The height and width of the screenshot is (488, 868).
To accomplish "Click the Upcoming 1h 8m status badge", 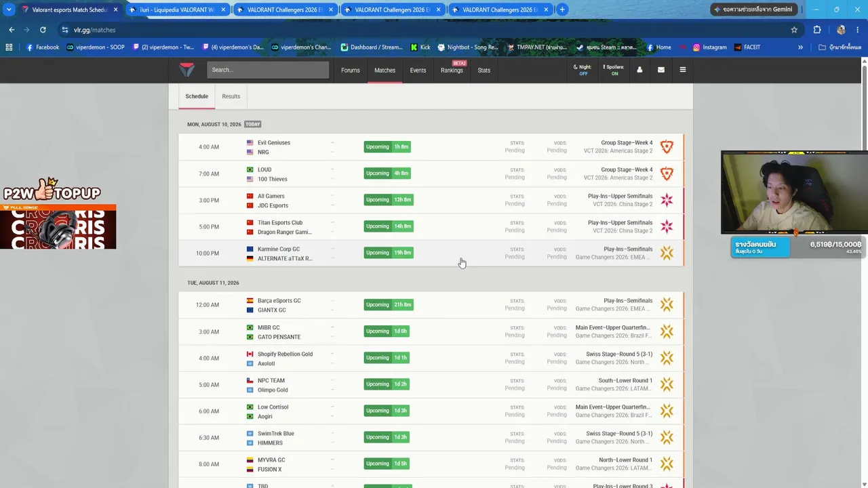I will [387, 147].
